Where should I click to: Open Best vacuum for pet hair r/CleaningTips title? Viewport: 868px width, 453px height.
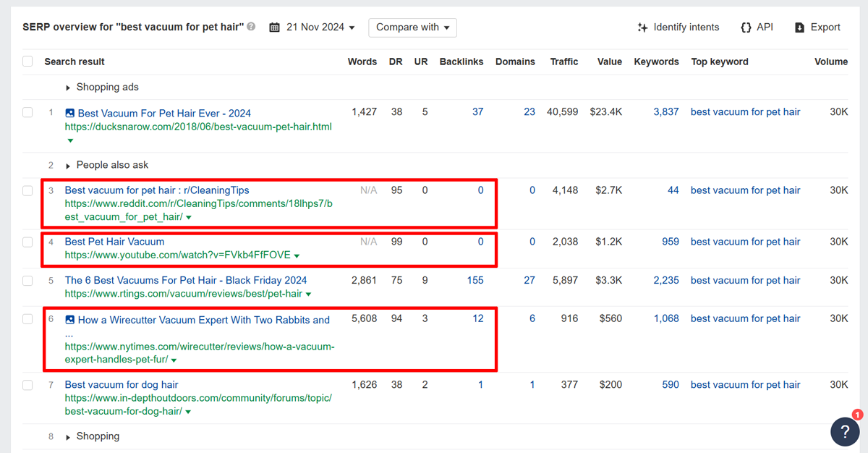[157, 190]
